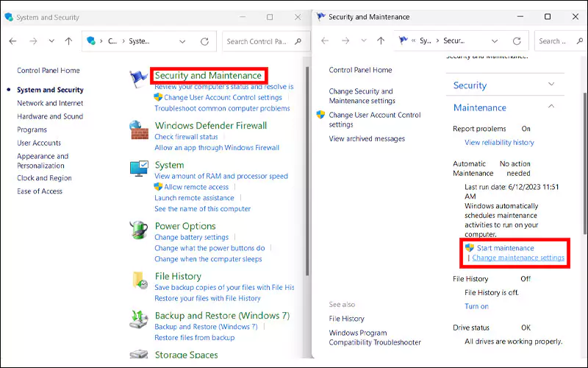Screen dimensions: 588x368
Task: Open Clock and Region category
Action: point(44,178)
